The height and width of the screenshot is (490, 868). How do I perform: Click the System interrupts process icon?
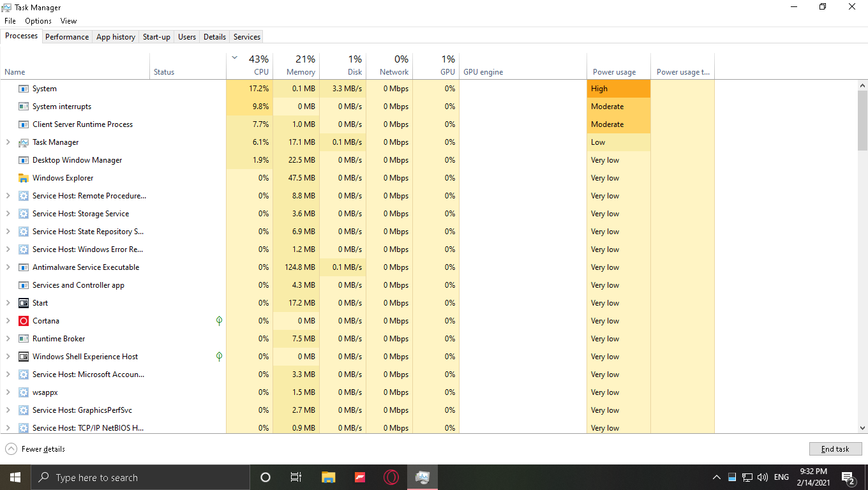[24, 107]
